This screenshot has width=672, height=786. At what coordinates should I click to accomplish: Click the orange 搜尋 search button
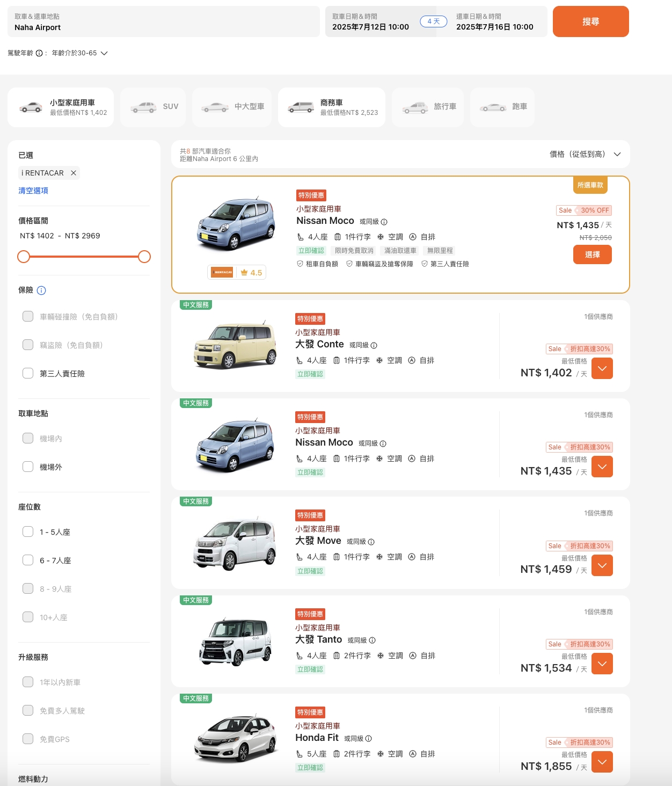tap(591, 21)
